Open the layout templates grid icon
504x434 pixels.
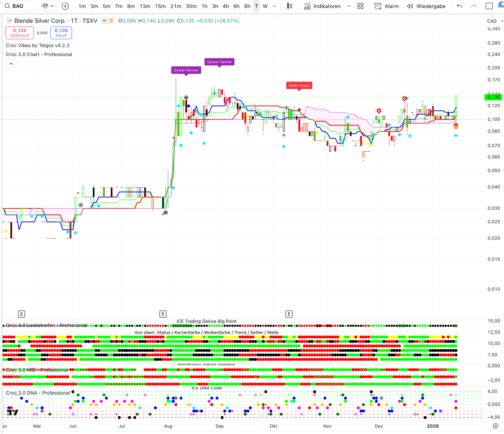(360, 6)
